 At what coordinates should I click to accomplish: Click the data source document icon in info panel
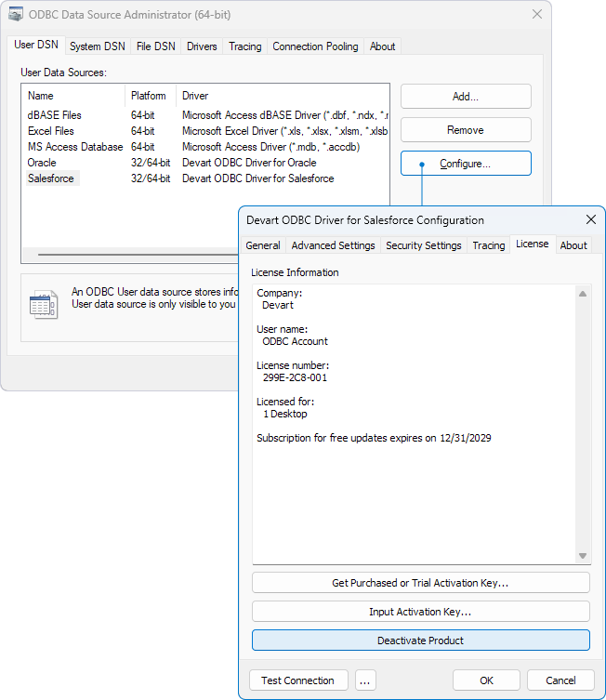coord(44,305)
